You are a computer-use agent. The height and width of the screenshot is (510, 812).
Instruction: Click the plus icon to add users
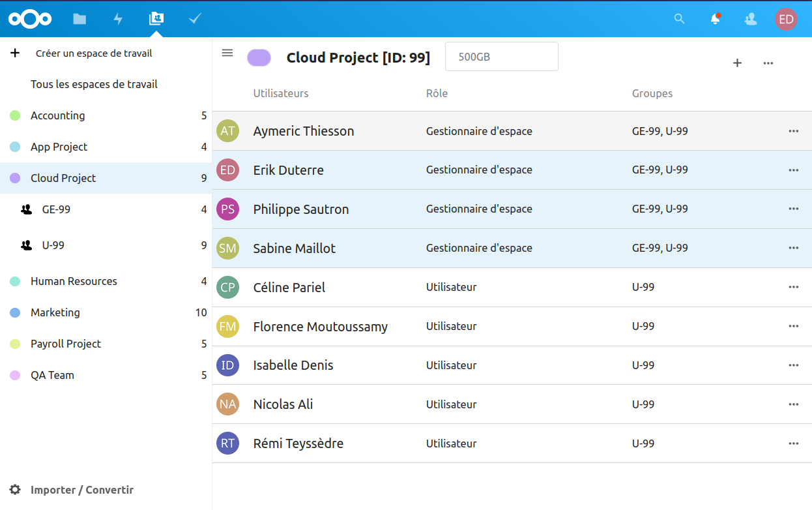coord(737,63)
